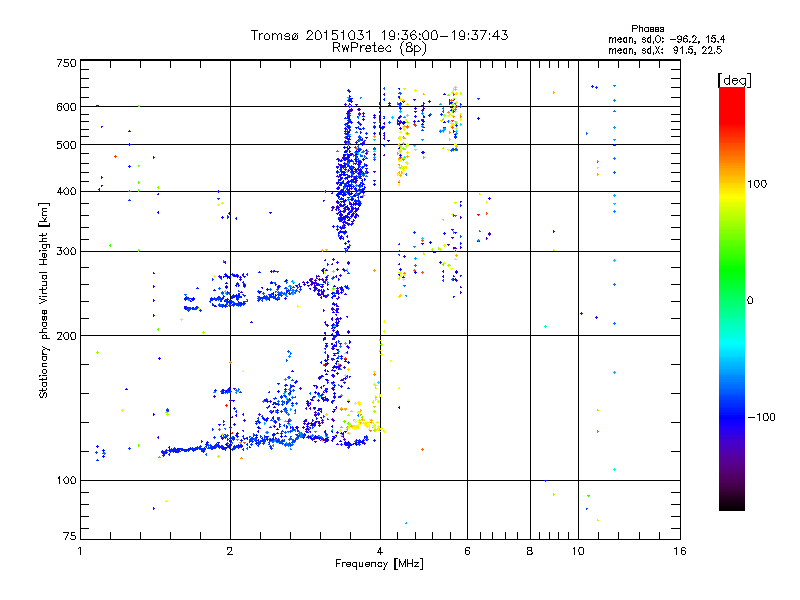The image size is (800, 600).
Task: Click the 'mean, sd,X: 91.5, 22.5' statistic
Action: coord(665,50)
